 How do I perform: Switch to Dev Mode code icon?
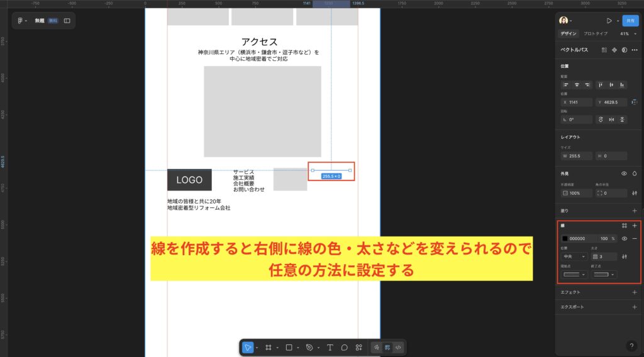(398, 347)
